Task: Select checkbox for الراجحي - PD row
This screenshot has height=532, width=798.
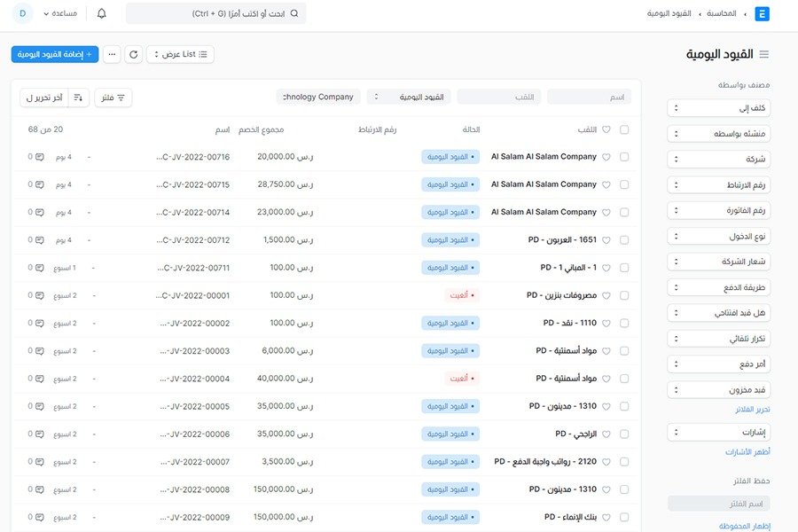Action: click(x=624, y=434)
